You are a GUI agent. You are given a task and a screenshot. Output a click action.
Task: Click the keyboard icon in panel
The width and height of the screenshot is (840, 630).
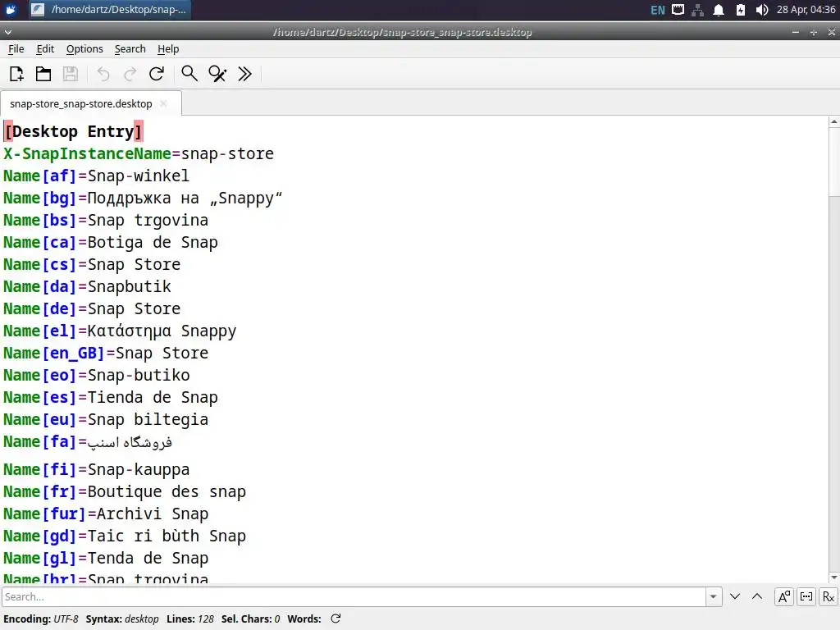click(678, 10)
